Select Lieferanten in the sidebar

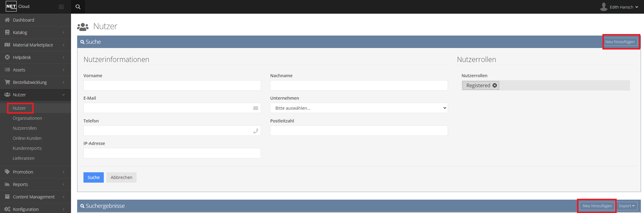(24, 158)
